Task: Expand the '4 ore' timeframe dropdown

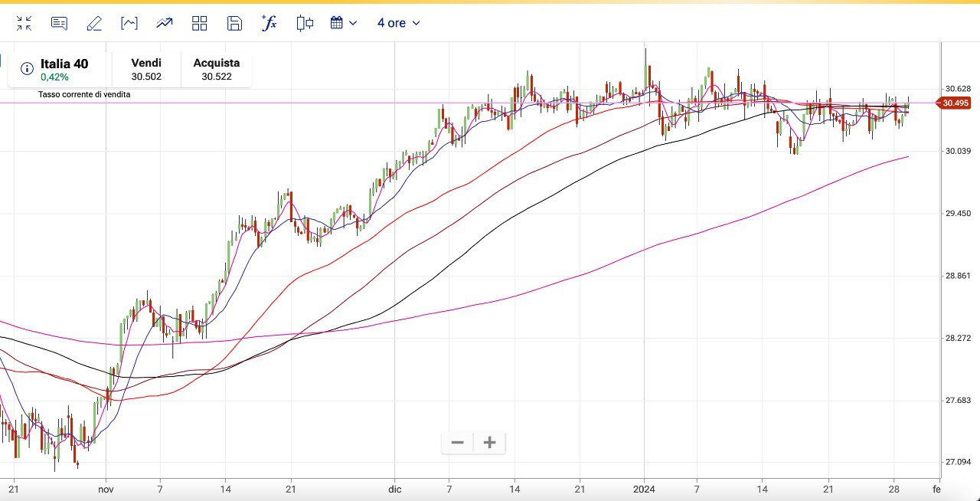Action: click(398, 23)
